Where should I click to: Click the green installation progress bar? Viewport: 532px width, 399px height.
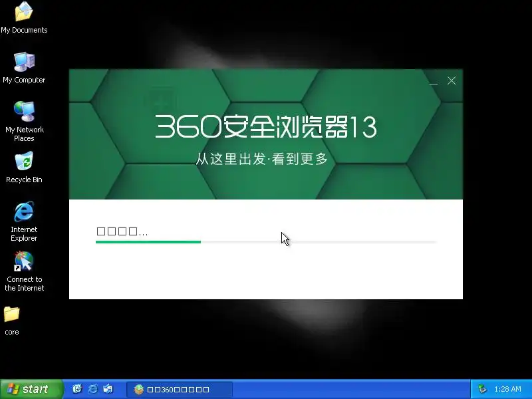click(267, 242)
